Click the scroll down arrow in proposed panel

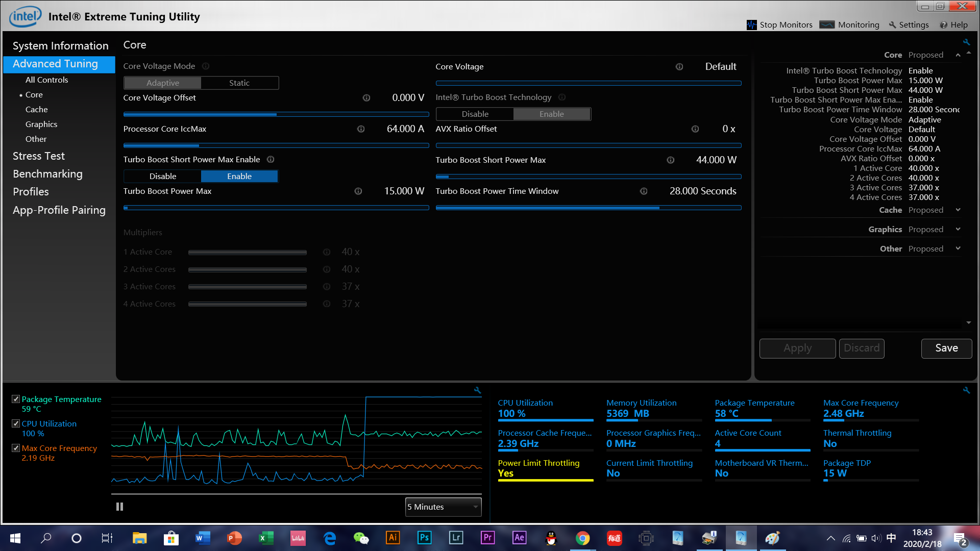point(969,322)
